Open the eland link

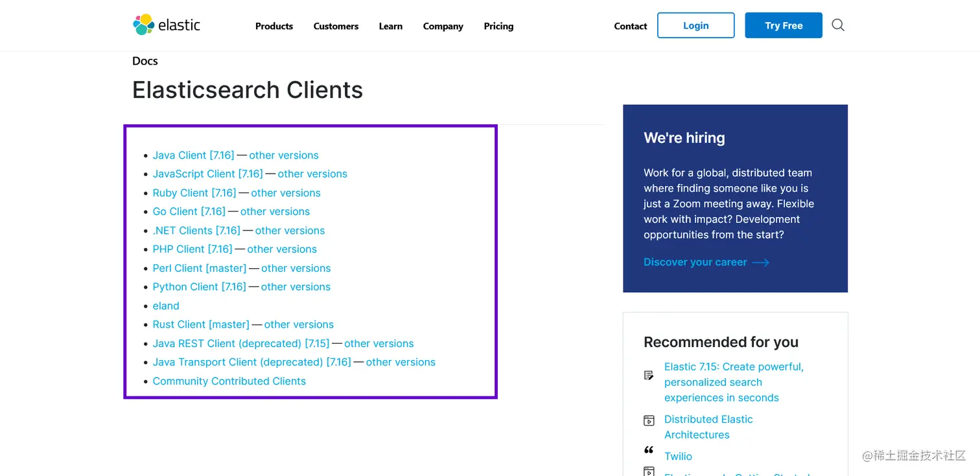(x=166, y=306)
